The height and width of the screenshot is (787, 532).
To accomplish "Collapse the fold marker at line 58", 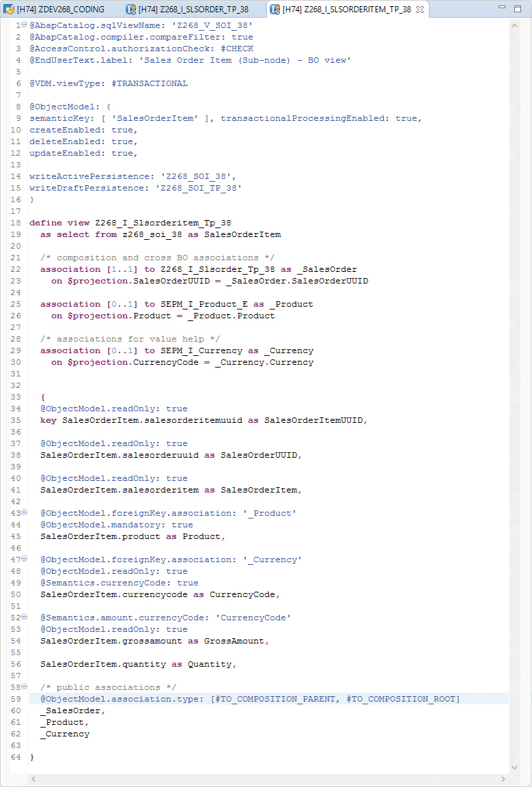I will pos(24,687).
